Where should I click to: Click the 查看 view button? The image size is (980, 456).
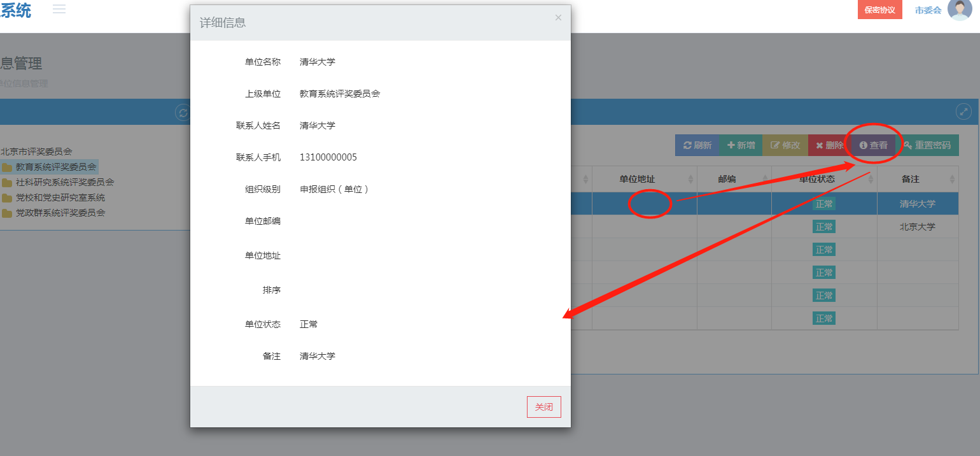[874, 145]
